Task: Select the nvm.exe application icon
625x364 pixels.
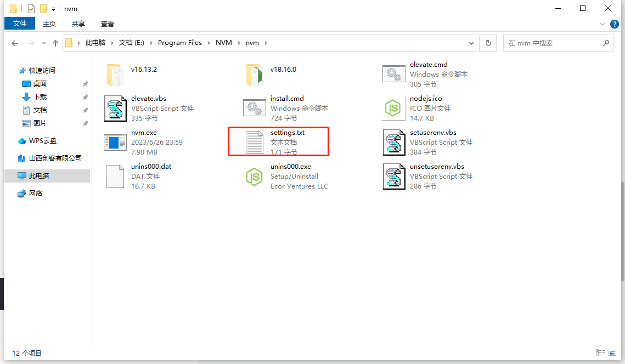Action: [115, 142]
